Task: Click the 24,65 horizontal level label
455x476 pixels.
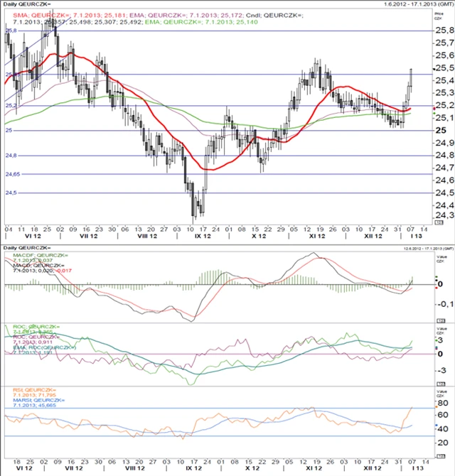Action: click(13, 174)
